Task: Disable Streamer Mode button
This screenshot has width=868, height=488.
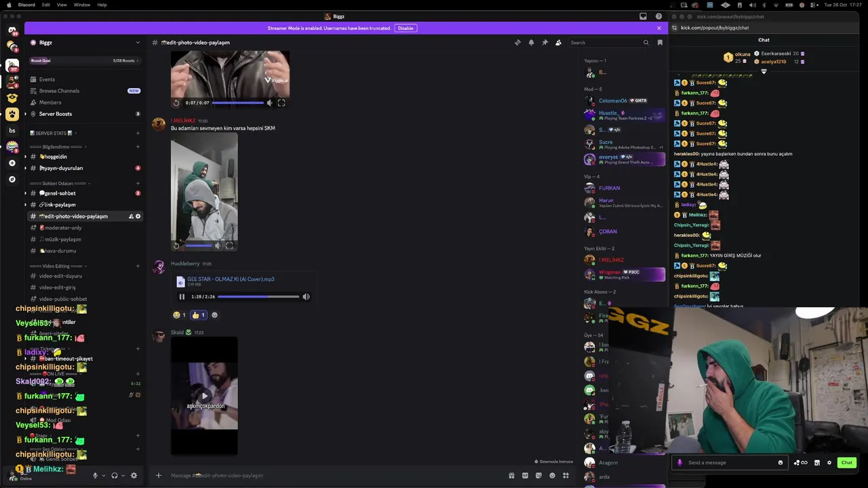Action: pos(406,28)
